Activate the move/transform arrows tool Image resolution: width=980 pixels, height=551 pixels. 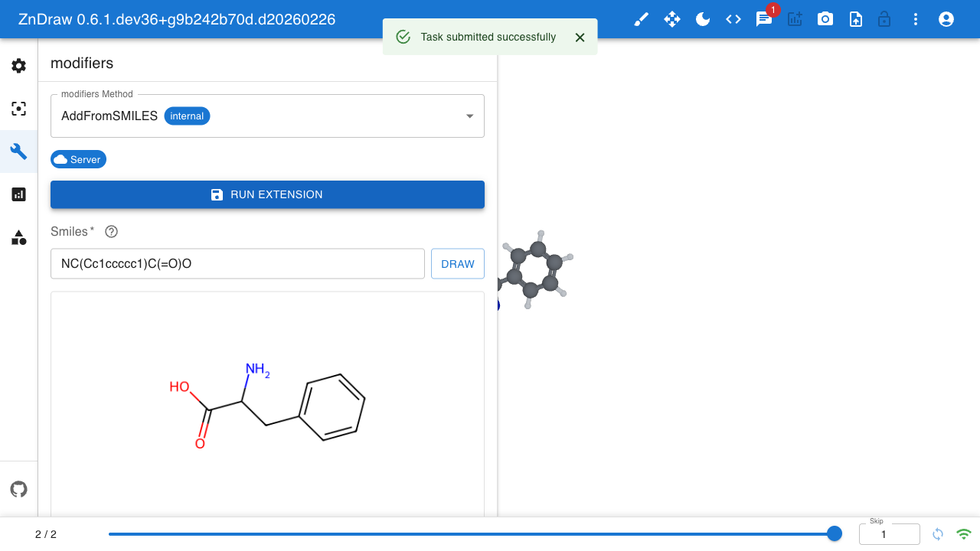672,19
